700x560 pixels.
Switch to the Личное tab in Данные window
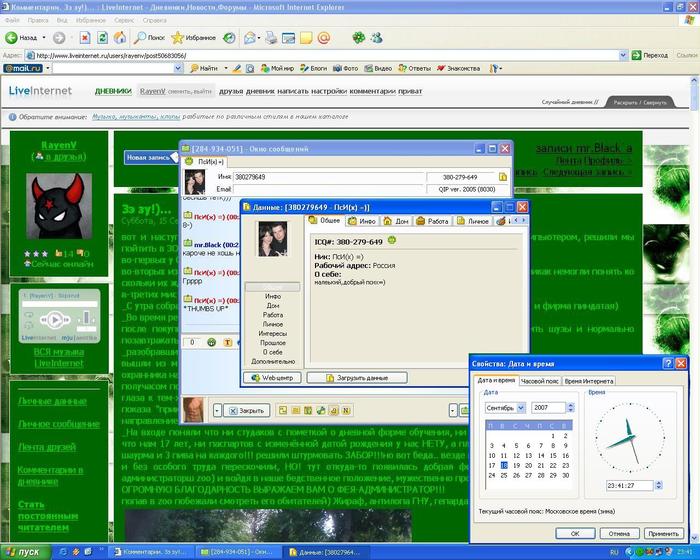[473, 221]
